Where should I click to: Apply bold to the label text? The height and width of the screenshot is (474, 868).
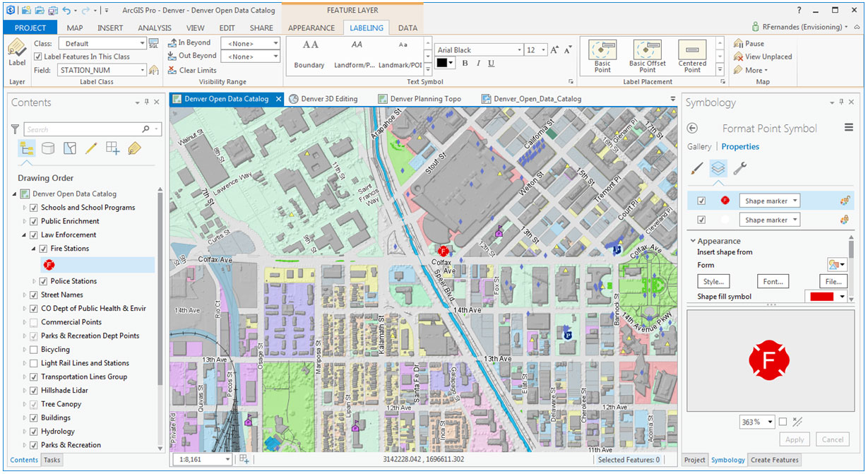pyautogui.click(x=465, y=63)
